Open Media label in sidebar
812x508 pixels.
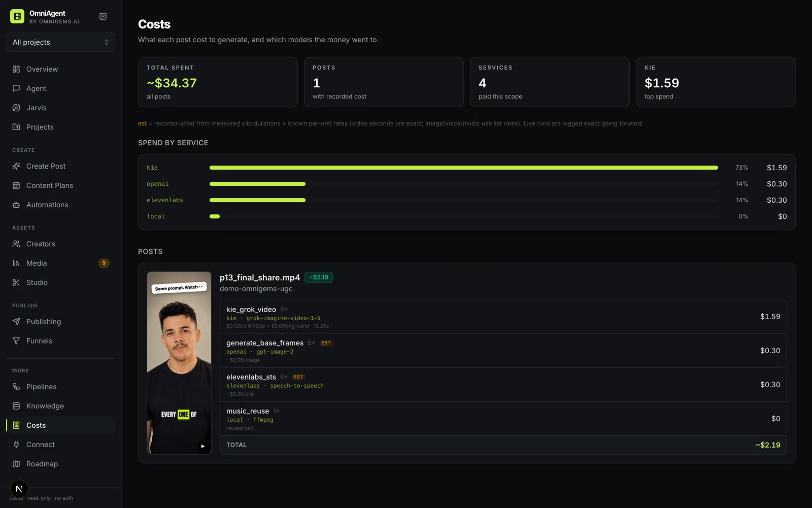click(37, 263)
